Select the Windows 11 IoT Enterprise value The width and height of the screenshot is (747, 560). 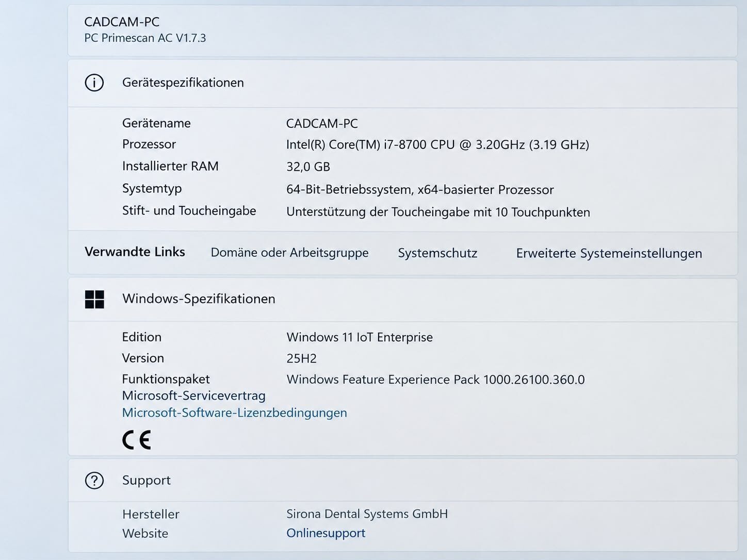tap(360, 337)
